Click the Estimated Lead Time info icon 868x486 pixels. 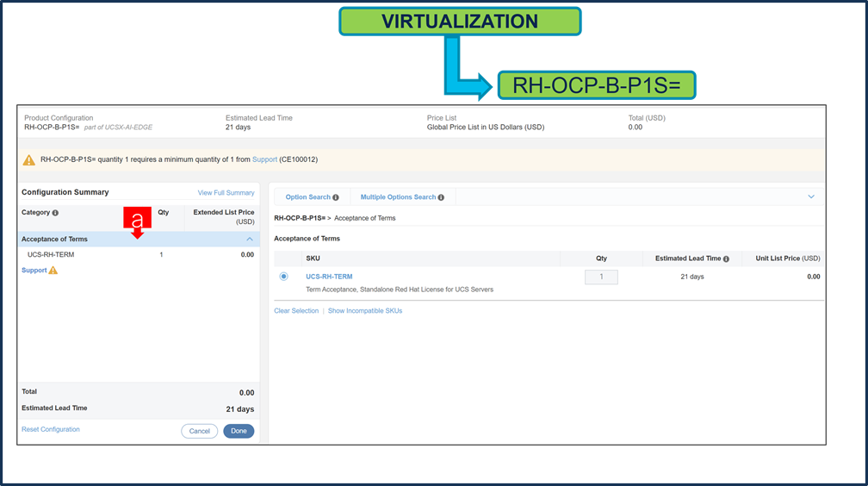[726, 259]
